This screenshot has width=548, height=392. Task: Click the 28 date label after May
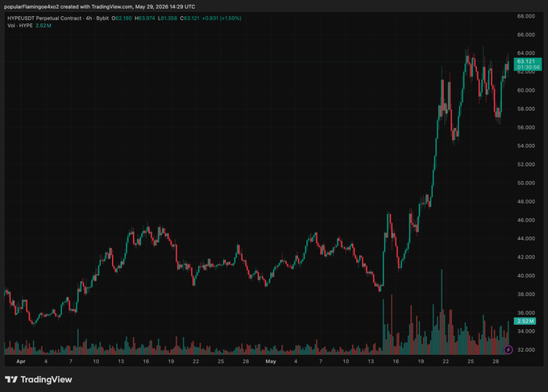point(496,361)
